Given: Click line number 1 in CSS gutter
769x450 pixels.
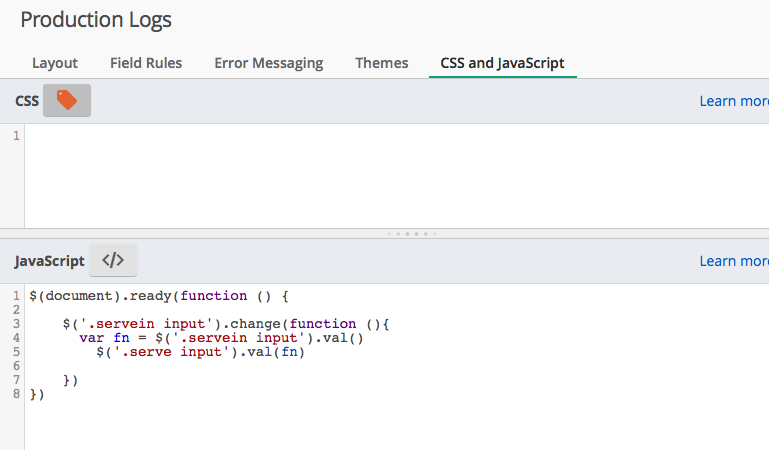Looking at the screenshot, I should click(16, 135).
